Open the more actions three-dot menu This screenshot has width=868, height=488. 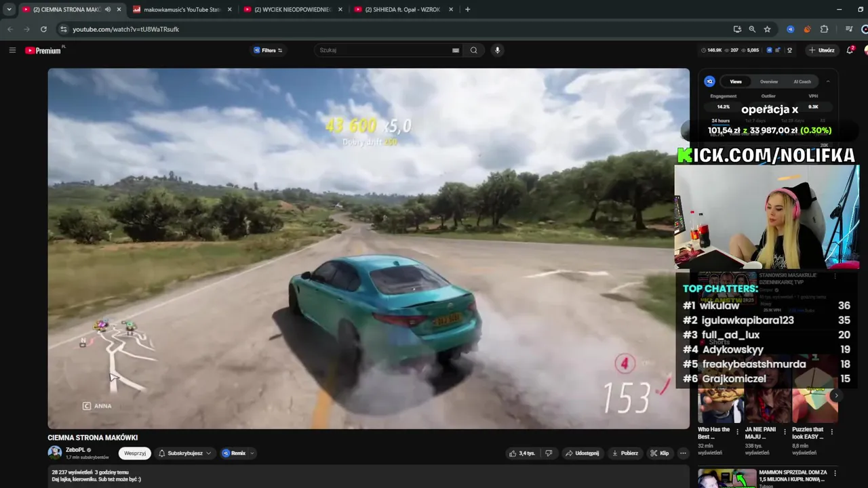coord(683,453)
